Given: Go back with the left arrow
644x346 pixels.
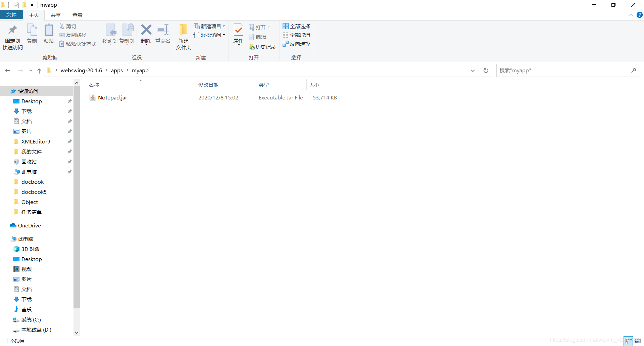Looking at the screenshot, I should click(x=8, y=71).
